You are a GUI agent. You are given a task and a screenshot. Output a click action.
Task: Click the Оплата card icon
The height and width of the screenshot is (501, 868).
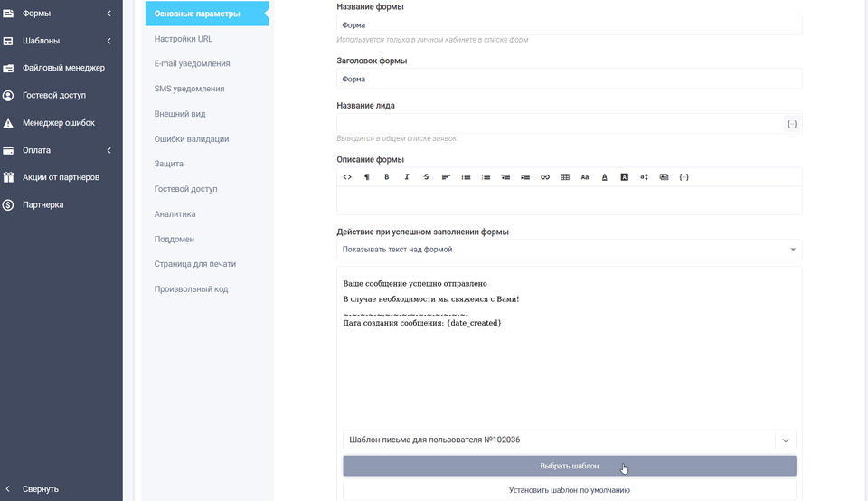[8, 151]
